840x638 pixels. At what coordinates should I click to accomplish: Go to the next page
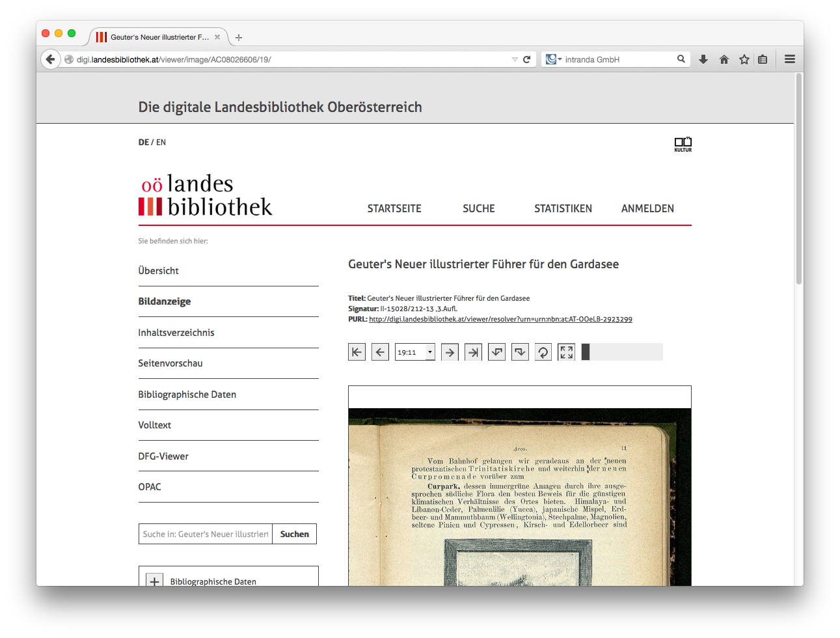450,352
